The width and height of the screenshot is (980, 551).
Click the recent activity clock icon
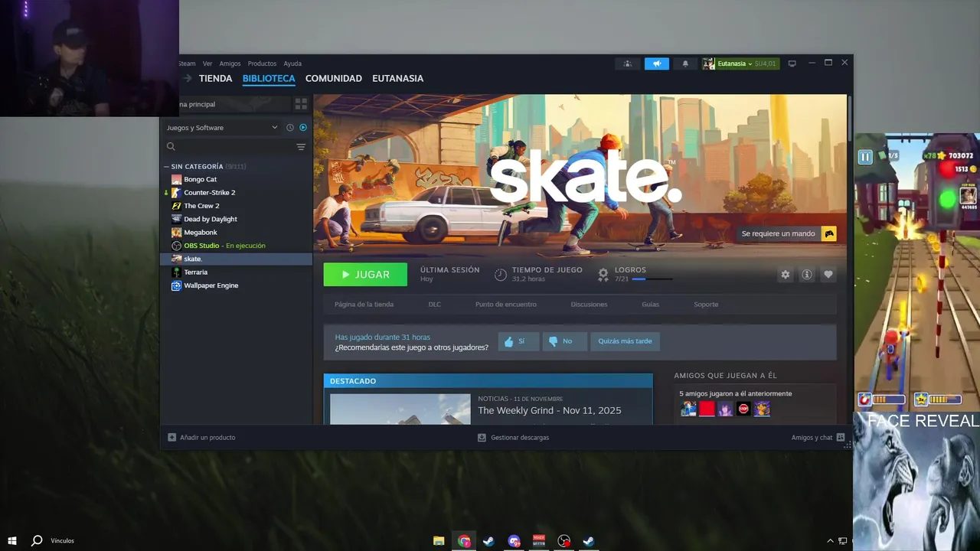[290, 128]
